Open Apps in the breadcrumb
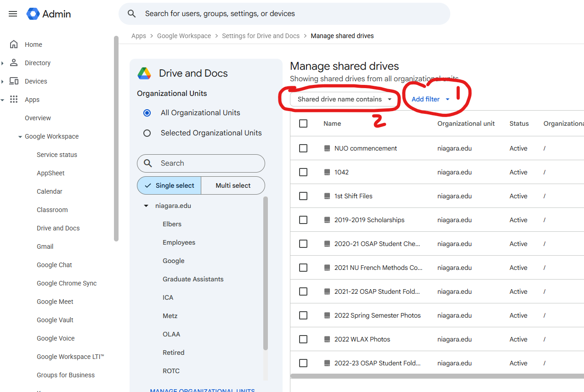This screenshot has height=392, width=584. pos(139,36)
